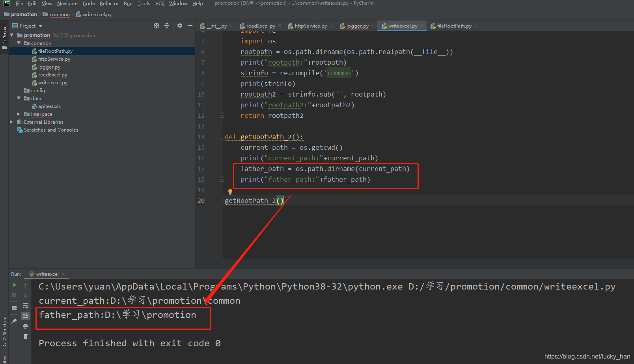Viewport: 634px width, 364px height.
Task: Click Up the Stack Trace arrow
Action: click(x=26, y=285)
